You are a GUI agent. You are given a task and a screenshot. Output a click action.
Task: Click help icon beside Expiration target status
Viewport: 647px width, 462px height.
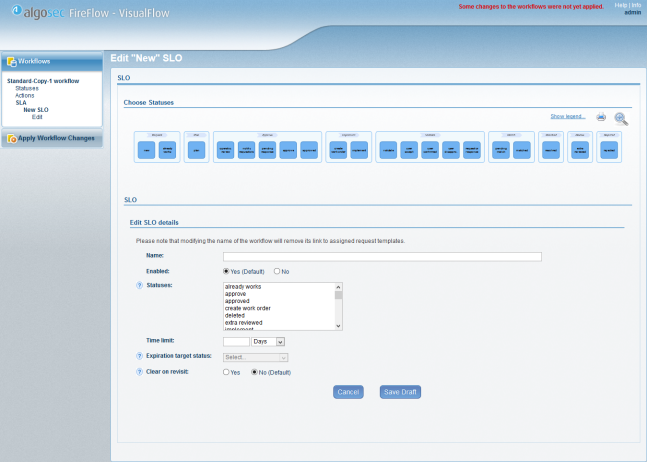click(x=139, y=357)
